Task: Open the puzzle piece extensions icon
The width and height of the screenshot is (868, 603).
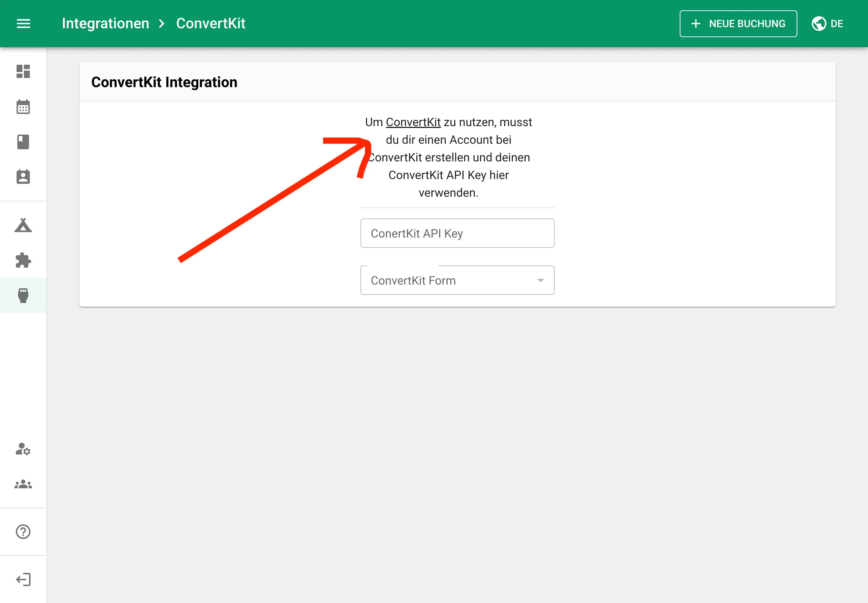Action: (23, 260)
